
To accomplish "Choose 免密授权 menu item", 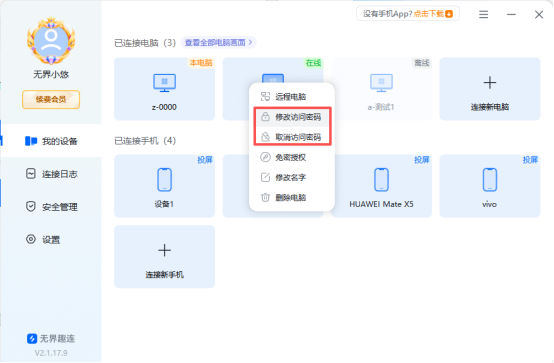I will tap(292, 157).
